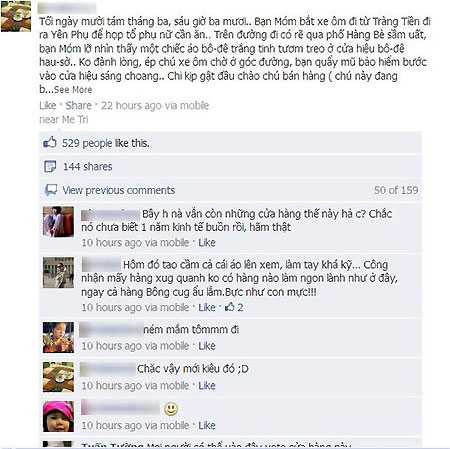Like the main post
This screenshot has height=449, width=450.
[x=48, y=106]
